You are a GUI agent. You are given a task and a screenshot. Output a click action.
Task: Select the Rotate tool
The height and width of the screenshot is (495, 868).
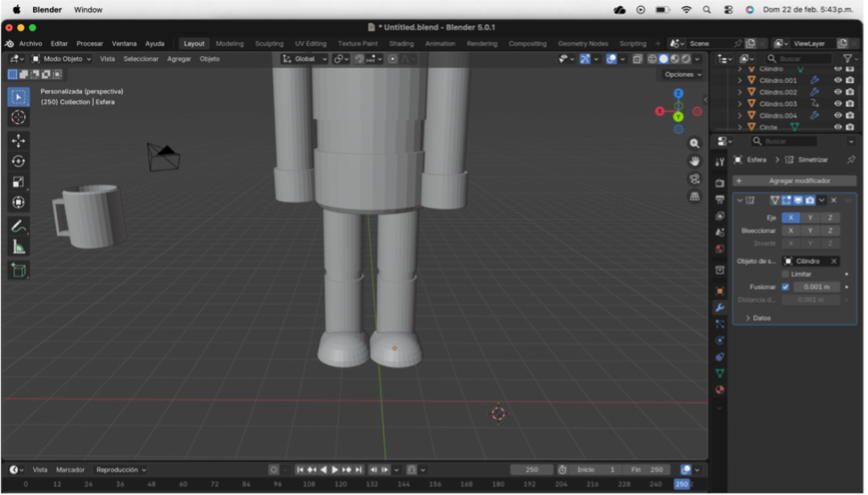pos(19,161)
